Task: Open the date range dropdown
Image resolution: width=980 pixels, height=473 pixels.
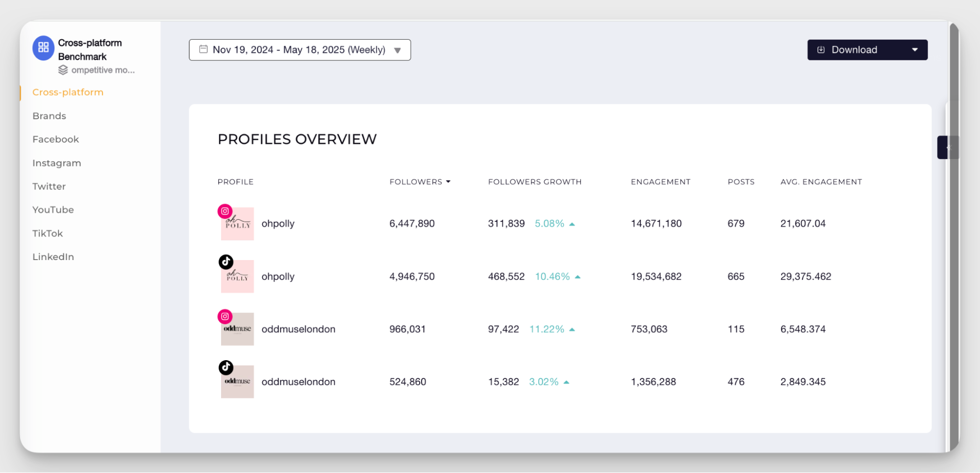Action: 300,50
